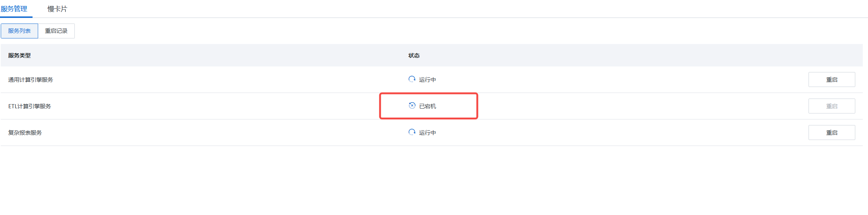868x215 pixels.
Task: Select the ETL计算引擎服务 row name
Action: (x=30, y=106)
